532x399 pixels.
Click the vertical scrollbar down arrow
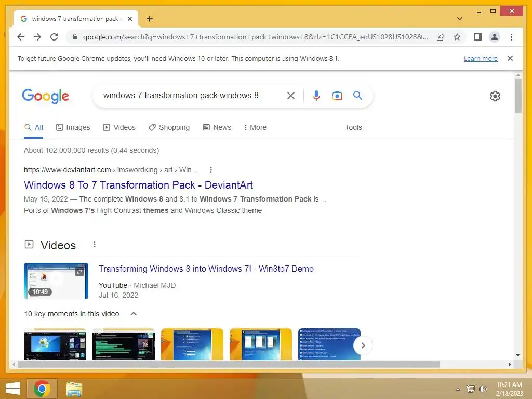click(x=518, y=355)
